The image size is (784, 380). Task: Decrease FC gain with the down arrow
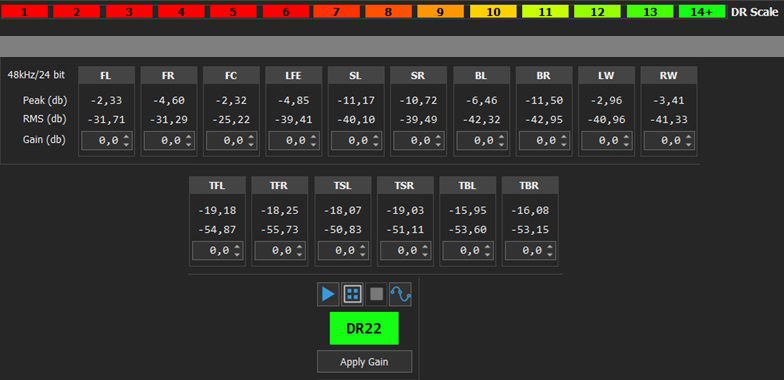pyautogui.click(x=251, y=145)
